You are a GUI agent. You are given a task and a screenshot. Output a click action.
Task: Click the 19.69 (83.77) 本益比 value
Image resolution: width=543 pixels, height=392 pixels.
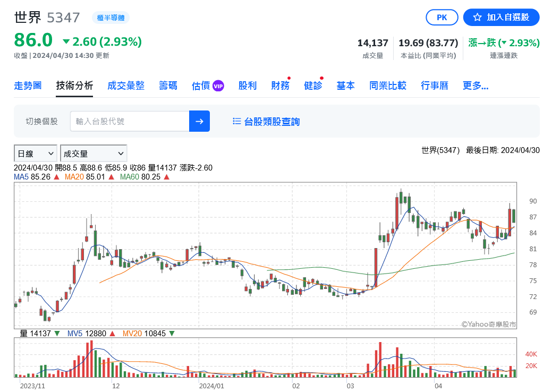[x=428, y=43]
